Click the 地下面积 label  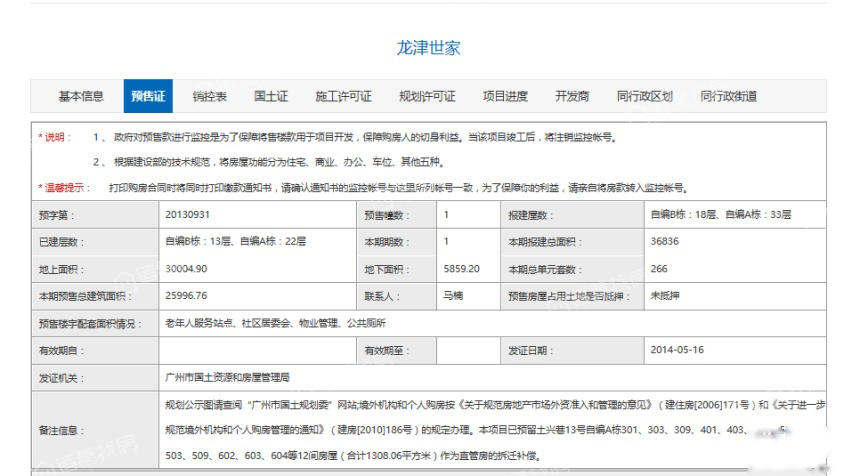(387, 270)
